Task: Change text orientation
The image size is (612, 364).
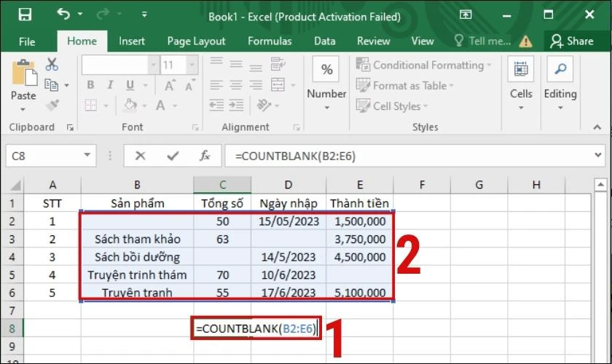Action: pos(264,105)
